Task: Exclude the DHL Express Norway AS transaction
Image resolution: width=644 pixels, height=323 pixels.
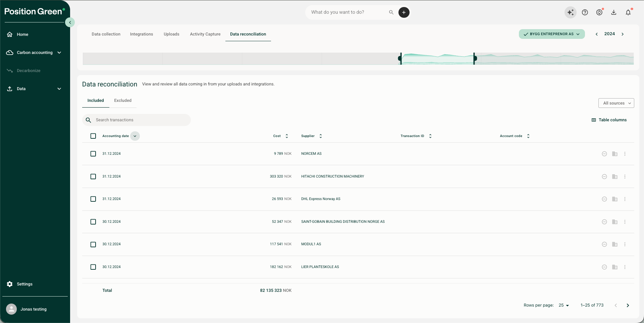Action: tap(604, 199)
